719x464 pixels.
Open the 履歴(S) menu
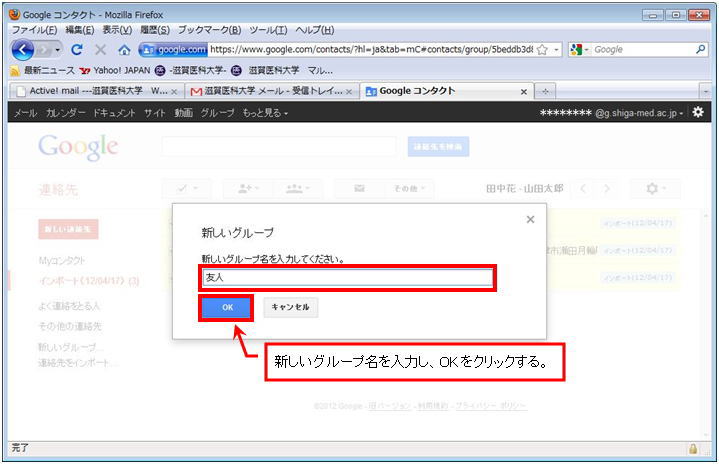click(155, 30)
